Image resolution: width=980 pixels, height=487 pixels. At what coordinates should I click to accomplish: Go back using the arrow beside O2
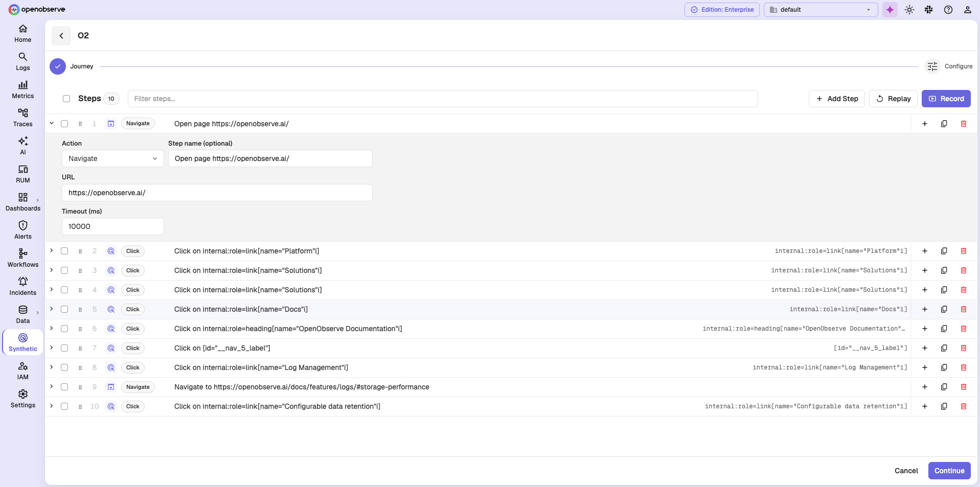coord(61,36)
